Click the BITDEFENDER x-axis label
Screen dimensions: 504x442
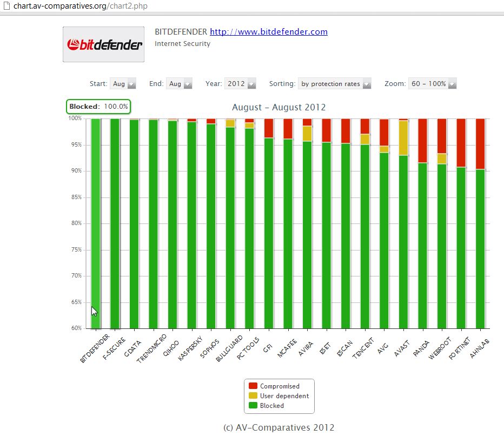95,349
